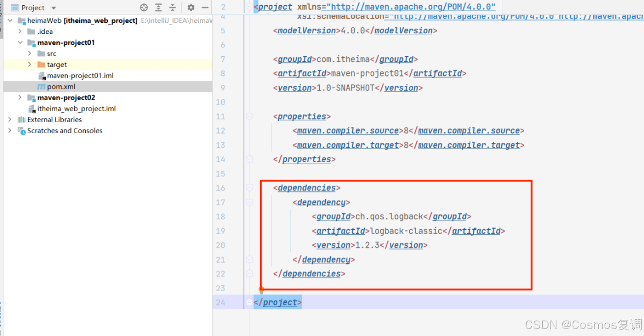Expand the target folder chevron
Viewport: 644px width, 336px height.
[x=29, y=65]
